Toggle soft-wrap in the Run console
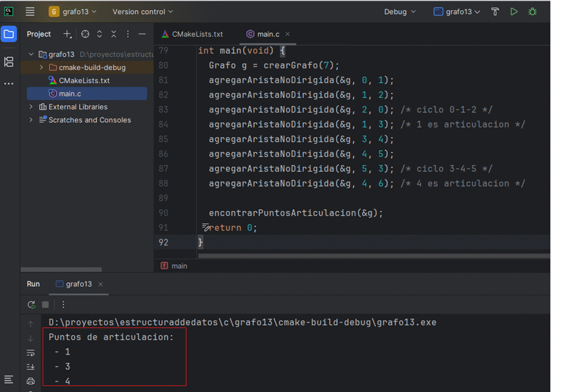Viewport: 568px width, 392px height. point(30,352)
